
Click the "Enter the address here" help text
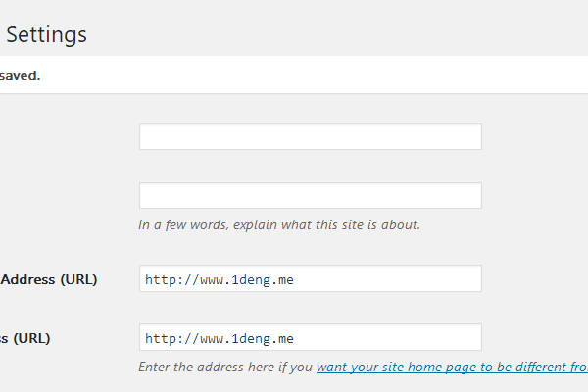click(225, 367)
